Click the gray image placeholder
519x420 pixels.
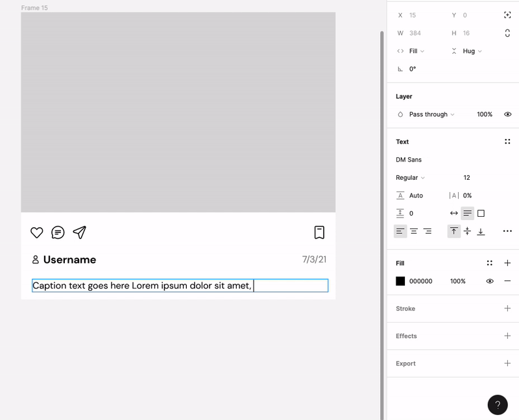178,112
